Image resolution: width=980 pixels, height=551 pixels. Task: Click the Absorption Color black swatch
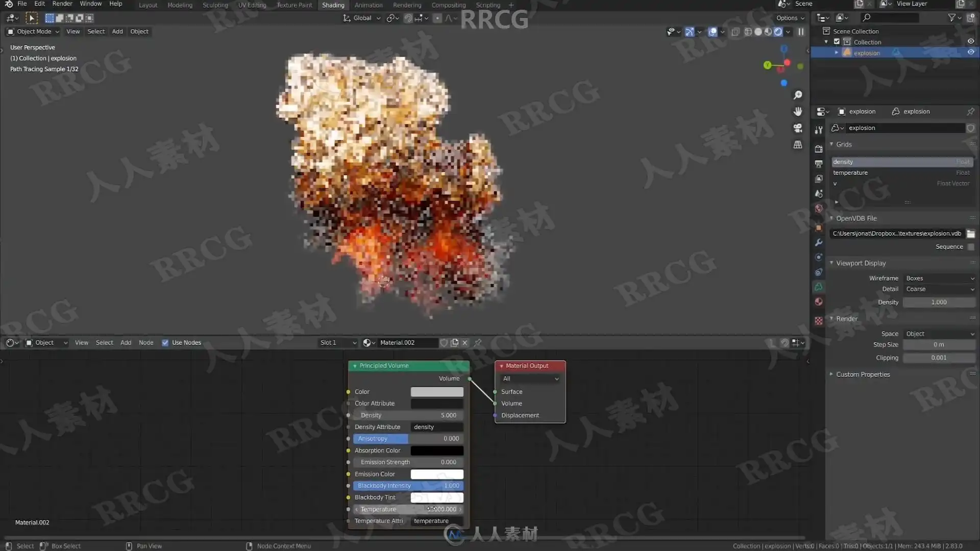pos(437,450)
